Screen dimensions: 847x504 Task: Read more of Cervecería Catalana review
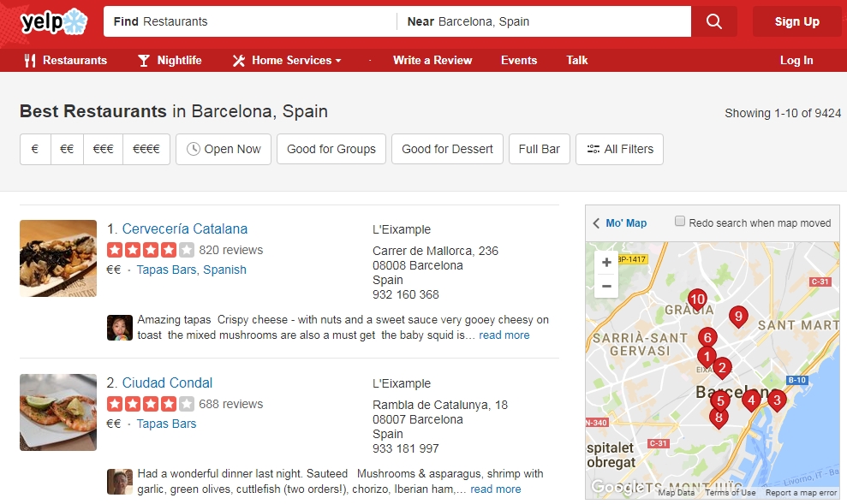click(504, 335)
